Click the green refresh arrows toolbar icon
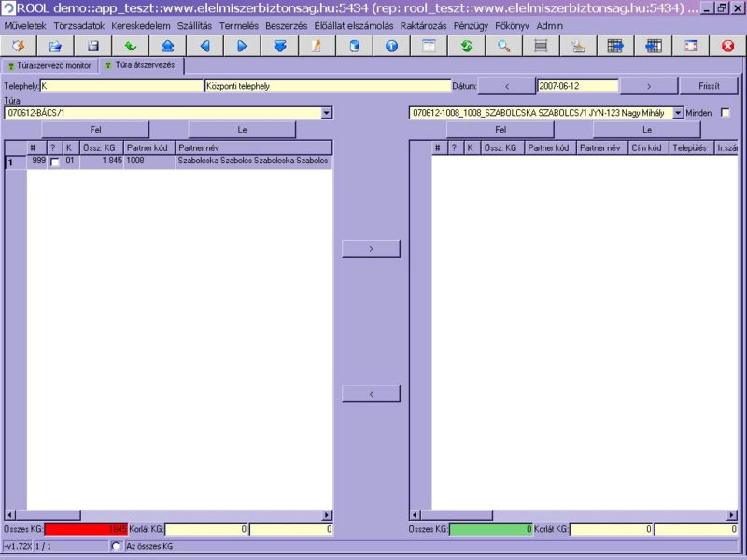 tap(466, 46)
